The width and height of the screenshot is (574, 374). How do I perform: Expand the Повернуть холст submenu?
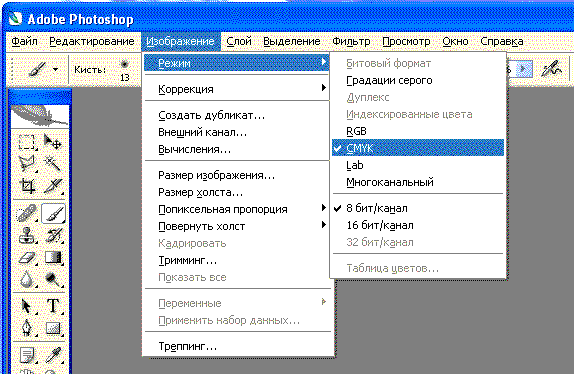pos(236,226)
